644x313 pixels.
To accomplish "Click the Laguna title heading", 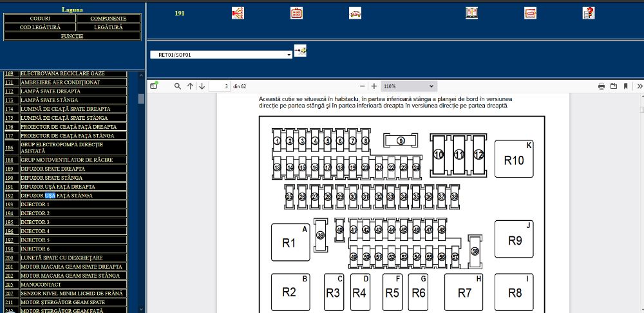I will point(72,9).
